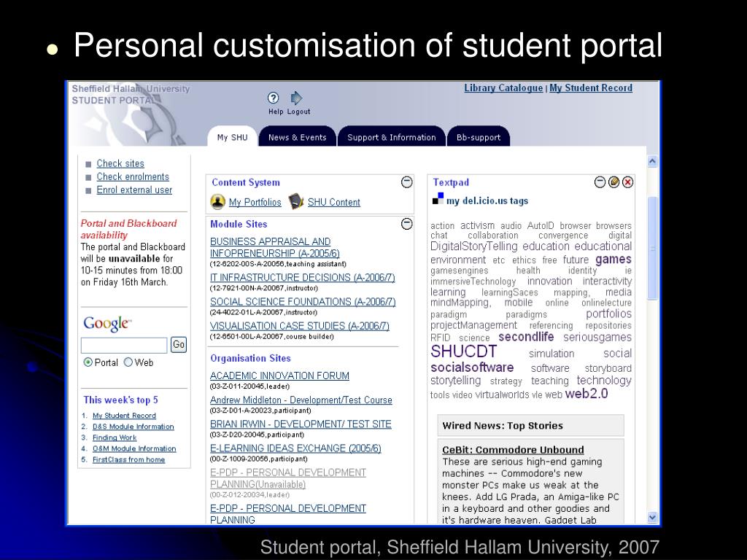Open my del.icio.us tags heading
Viewport: 747px width, 560px height.
pos(487,201)
